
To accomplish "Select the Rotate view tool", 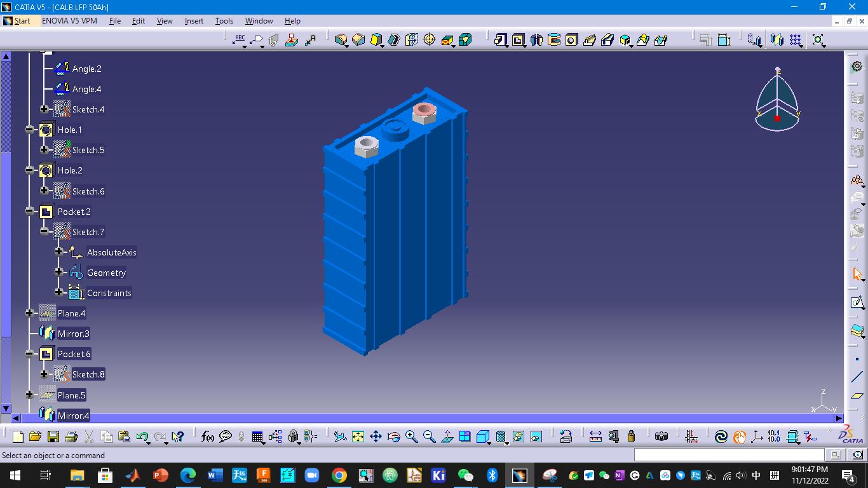I will click(393, 437).
